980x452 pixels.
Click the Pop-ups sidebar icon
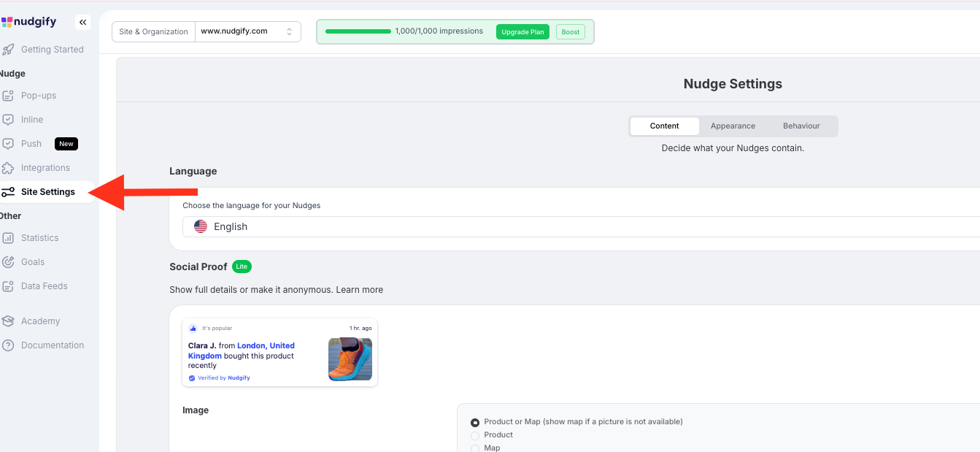coord(8,96)
